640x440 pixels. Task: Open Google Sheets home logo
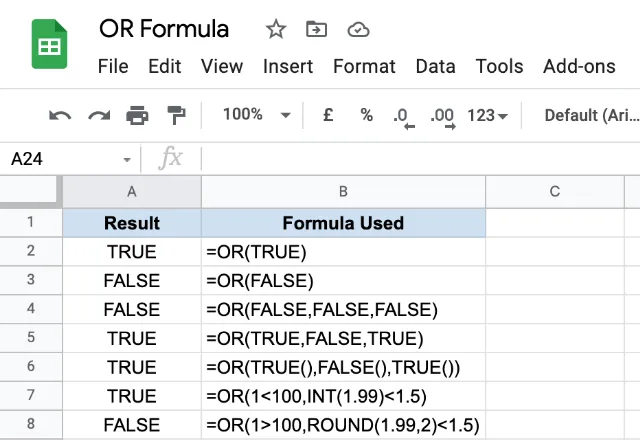[x=49, y=44]
